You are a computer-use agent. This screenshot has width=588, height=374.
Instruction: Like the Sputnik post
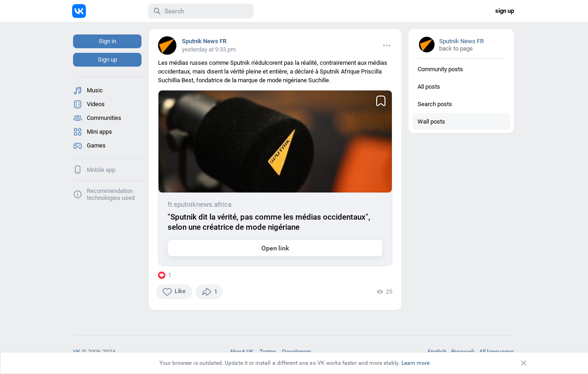tap(174, 292)
